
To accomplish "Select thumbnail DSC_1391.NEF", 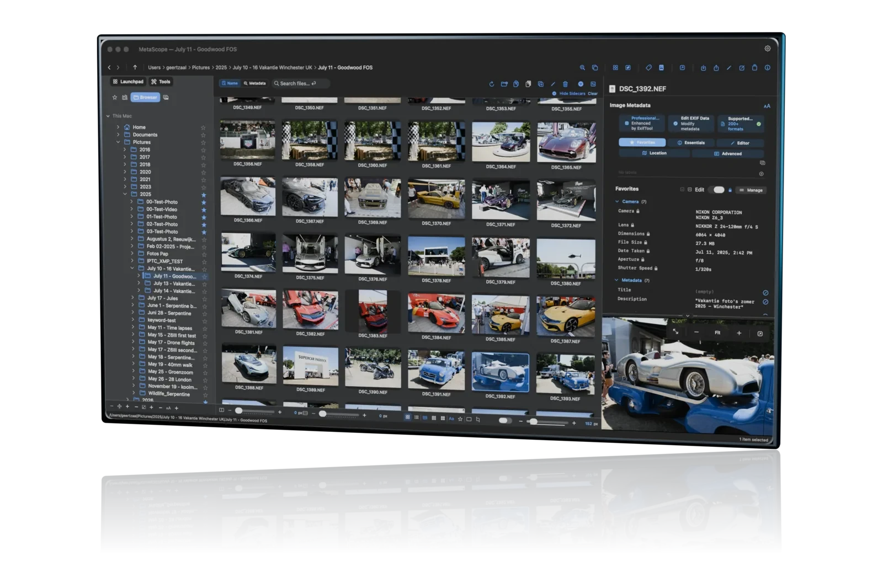I will [x=436, y=370].
